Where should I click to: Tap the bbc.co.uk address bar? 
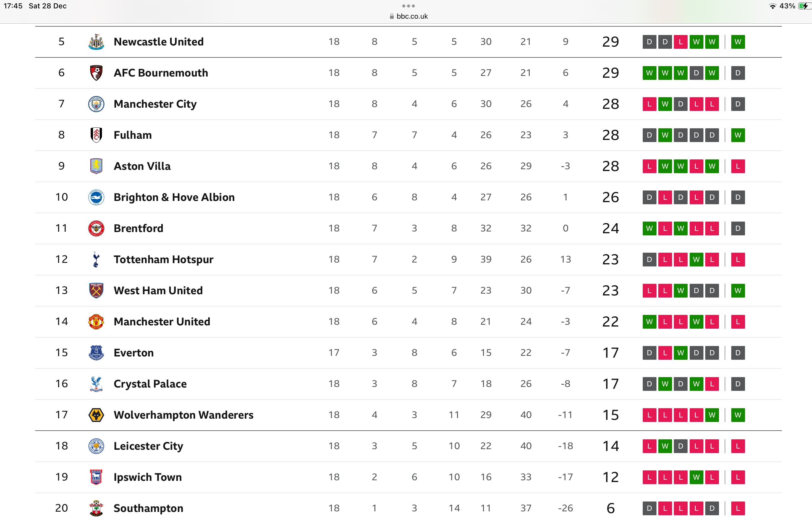[x=408, y=16]
